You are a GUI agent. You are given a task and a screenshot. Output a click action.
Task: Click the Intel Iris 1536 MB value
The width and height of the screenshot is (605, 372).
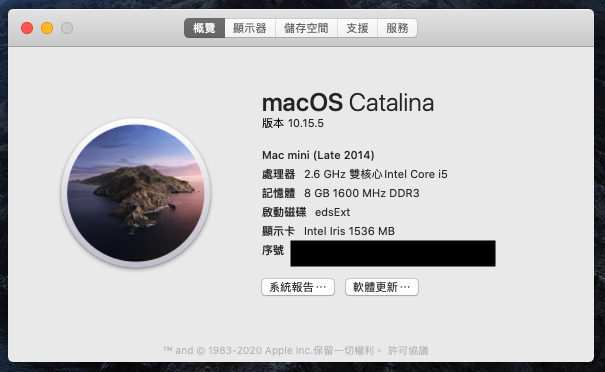pos(349,231)
